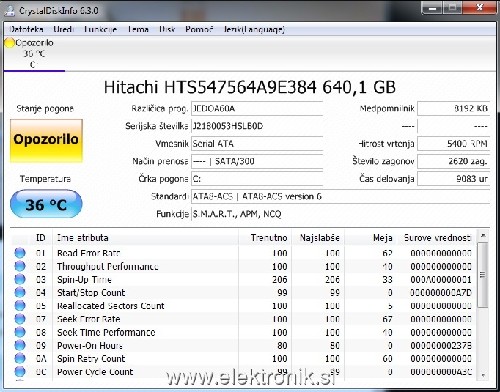Select the Power-On Hours attribute name
Screen dimensions: 500x392
click(x=90, y=345)
